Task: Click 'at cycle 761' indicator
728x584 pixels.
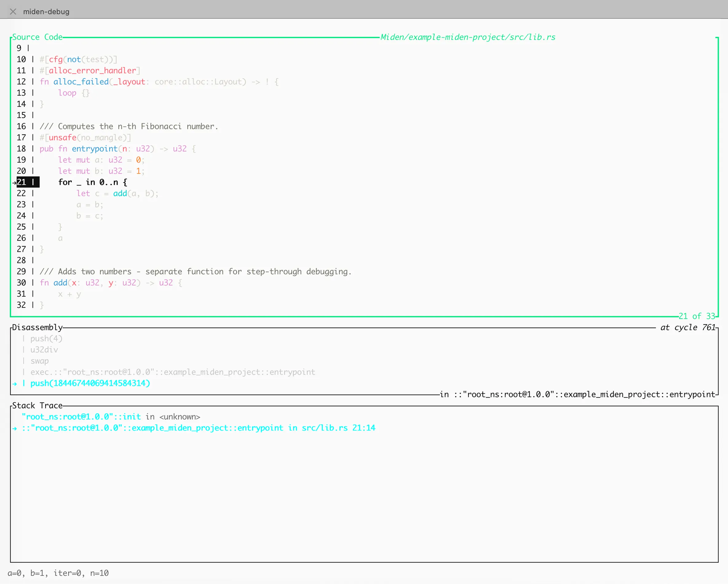Action: pyautogui.click(x=688, y=327)
